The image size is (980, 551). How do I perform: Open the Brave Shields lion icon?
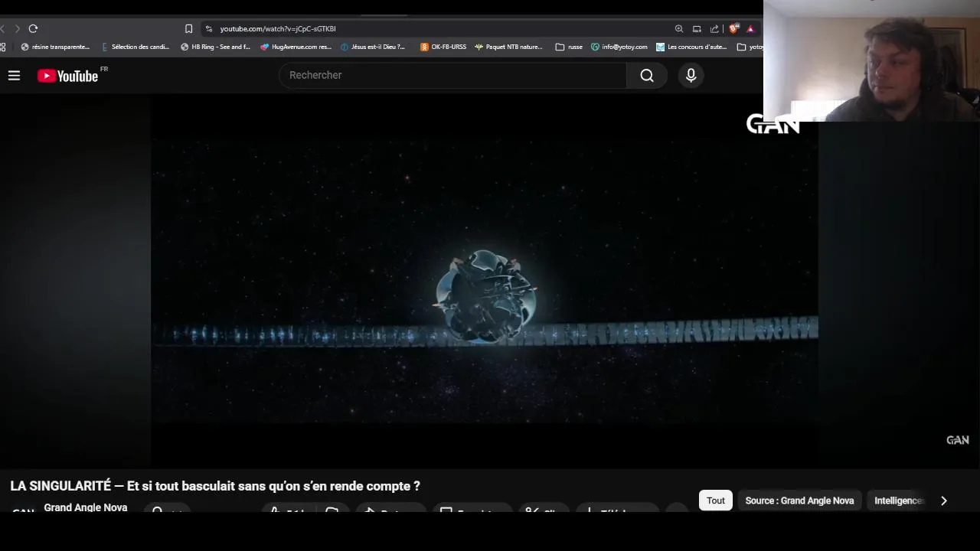tap(733, 28)
